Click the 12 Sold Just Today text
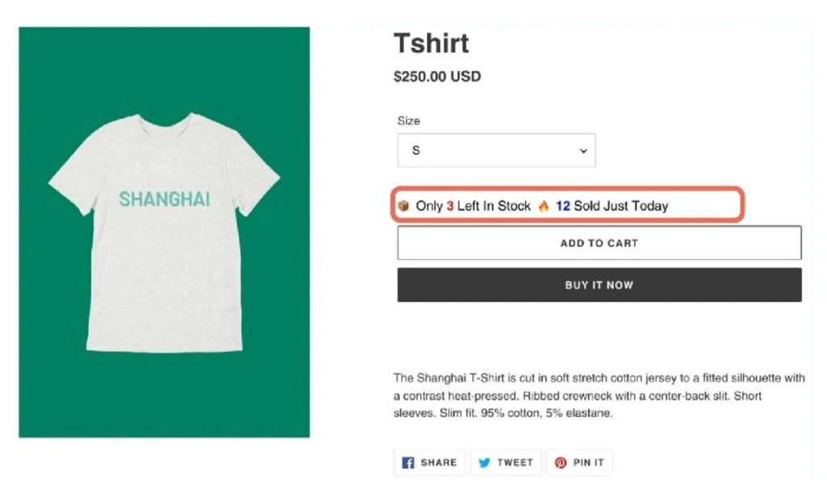 (614, 206)
